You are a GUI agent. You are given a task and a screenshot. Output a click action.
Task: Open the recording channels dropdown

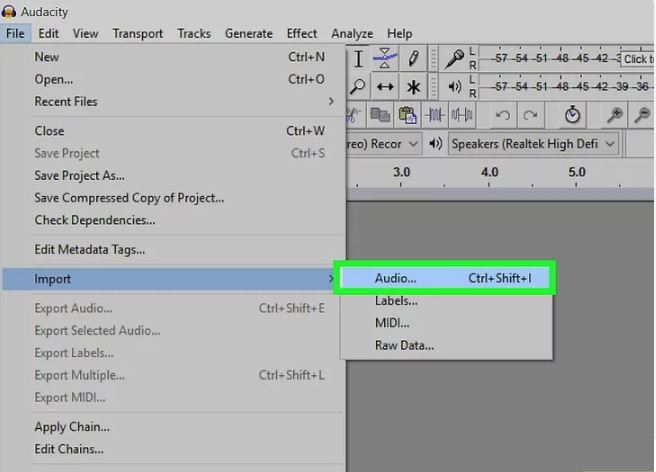(384, 144)
